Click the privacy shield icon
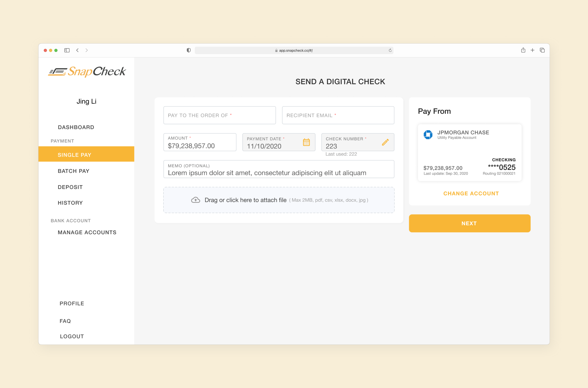Image resolution: width=588 pixels, height=388 pixels. point(189,51)
